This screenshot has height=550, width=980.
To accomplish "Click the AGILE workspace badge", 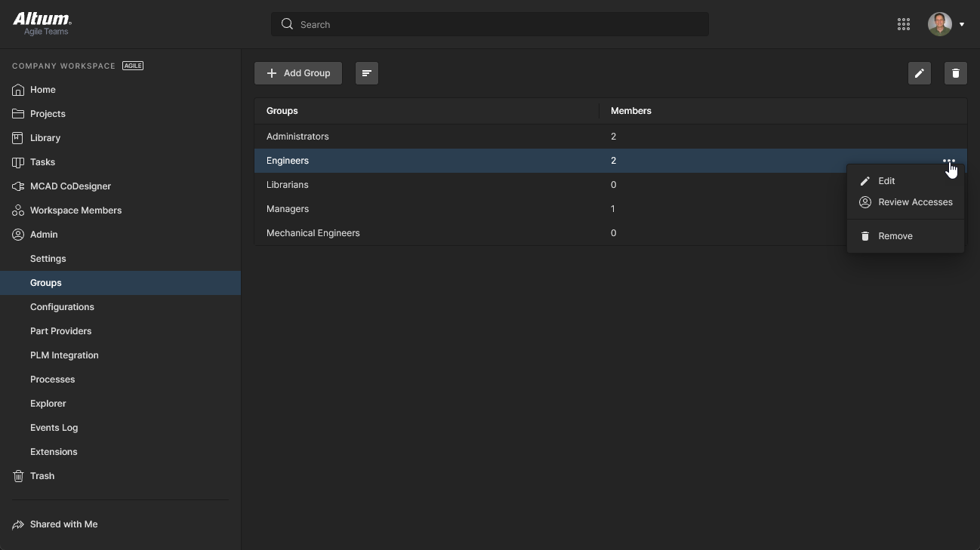I will [x=133, y=66].
